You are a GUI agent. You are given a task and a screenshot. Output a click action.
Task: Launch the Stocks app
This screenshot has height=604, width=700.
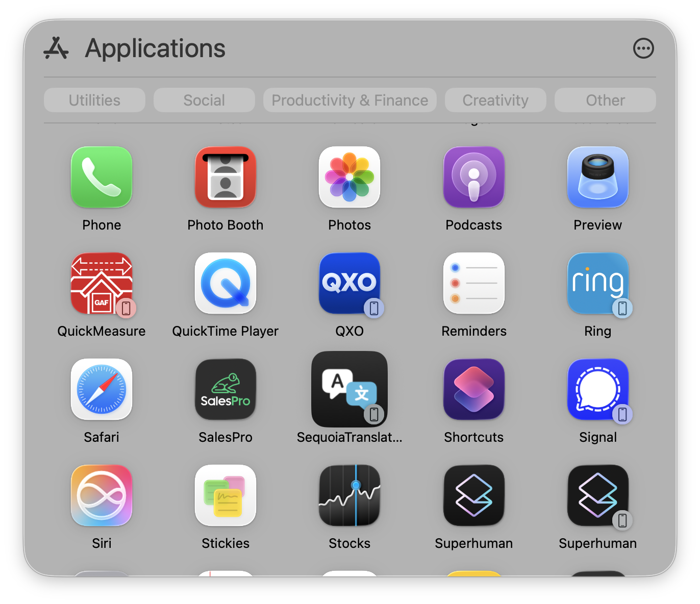click(x=349, y=495)
